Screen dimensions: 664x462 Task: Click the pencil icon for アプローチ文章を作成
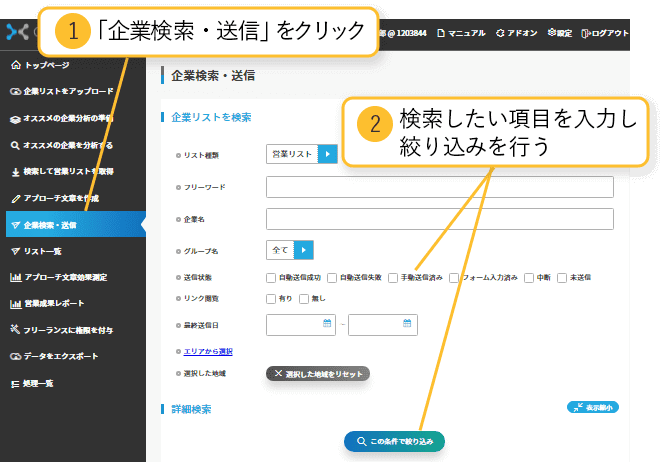[16, 199]
